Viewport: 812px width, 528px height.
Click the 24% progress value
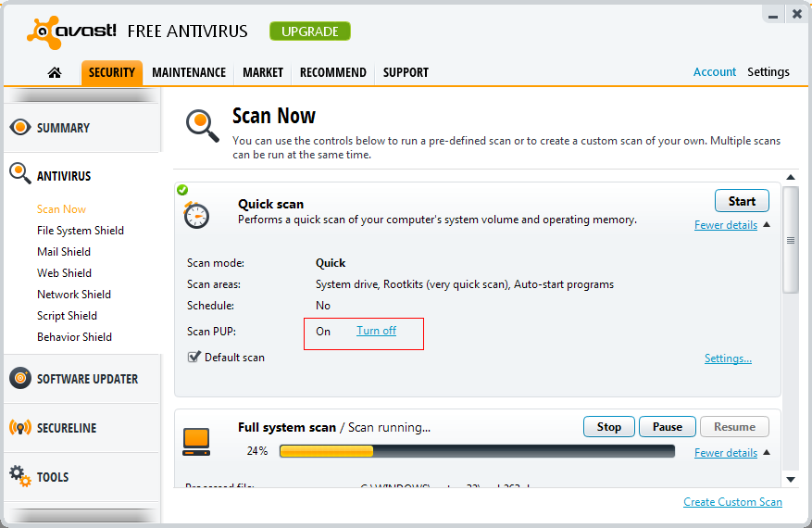point(256,451)
